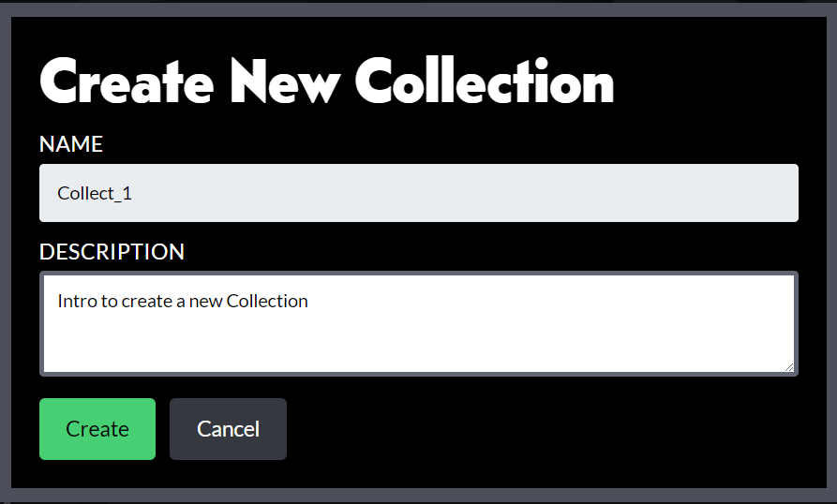
Task: Focus the Name input field
Action: click(x=418, y=193)
